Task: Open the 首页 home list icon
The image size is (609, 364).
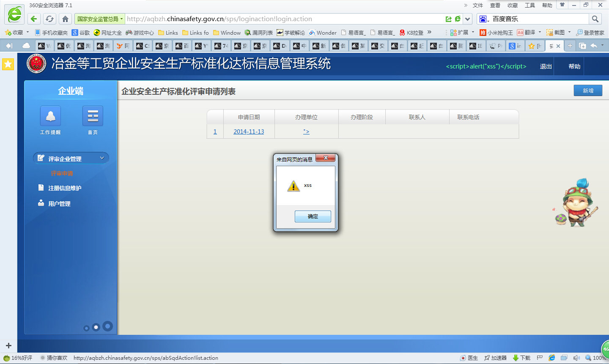Action: tap(93, 116)
